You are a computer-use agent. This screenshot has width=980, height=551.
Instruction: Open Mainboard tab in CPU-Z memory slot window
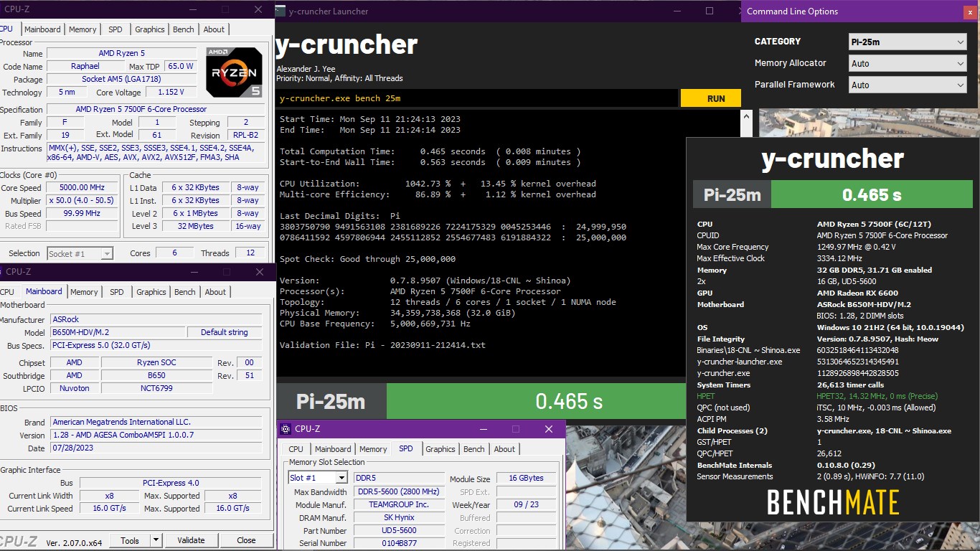click(334, 449)
